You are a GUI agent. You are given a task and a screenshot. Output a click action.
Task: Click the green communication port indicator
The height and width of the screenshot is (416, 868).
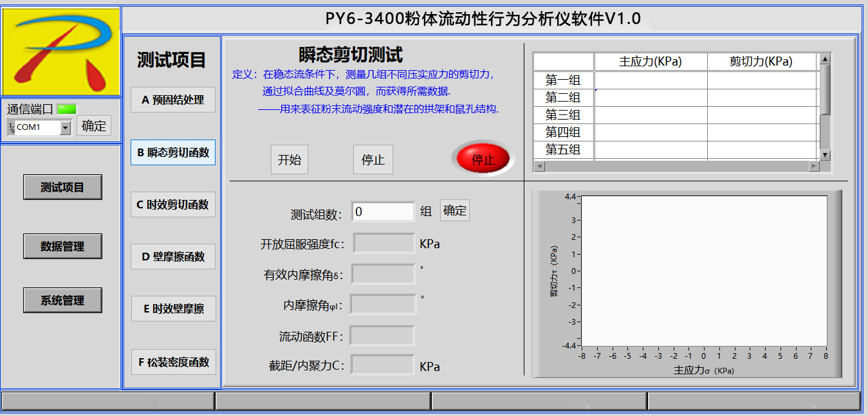[x=66, y=109]
